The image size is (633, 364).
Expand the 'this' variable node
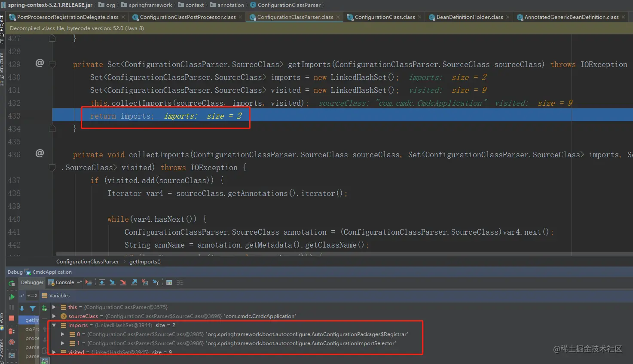pos(54,307)
